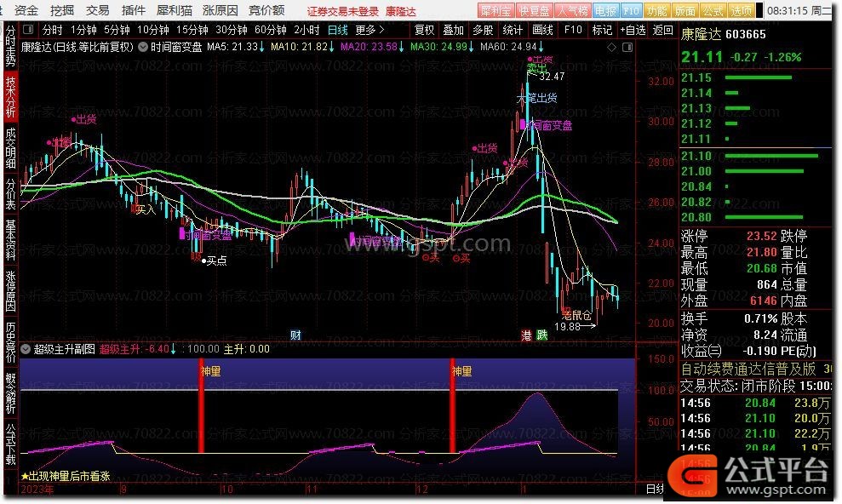Click the 复权 toolbar button

[424, 30]
